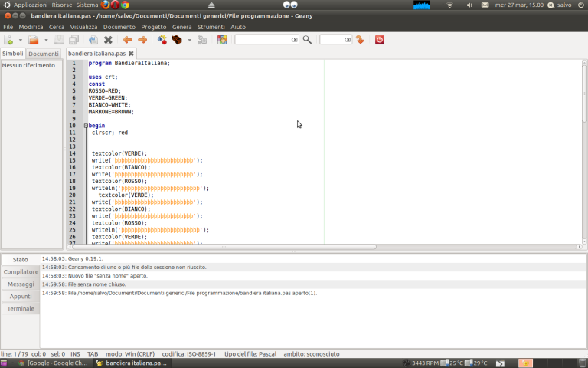Viewport: 588px width, 368px height.
Task: Open the mail messaging indicator
Action: coord(485,5)
